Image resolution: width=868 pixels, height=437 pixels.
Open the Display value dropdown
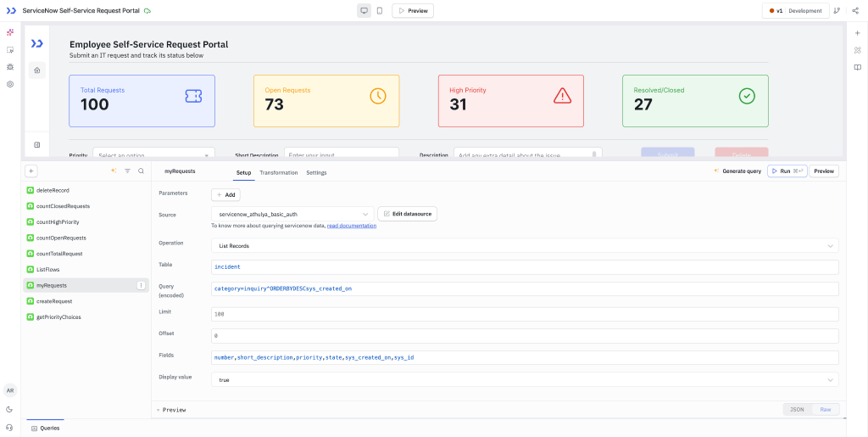[x=525, y=379]
